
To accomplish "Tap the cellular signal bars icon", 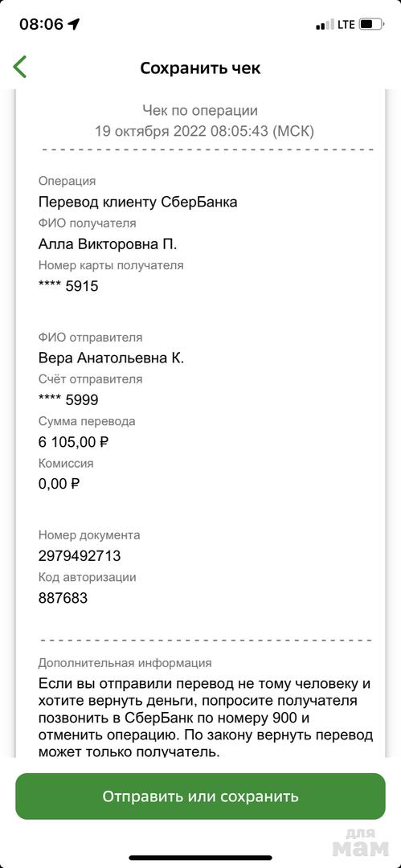I will (325, 24).
